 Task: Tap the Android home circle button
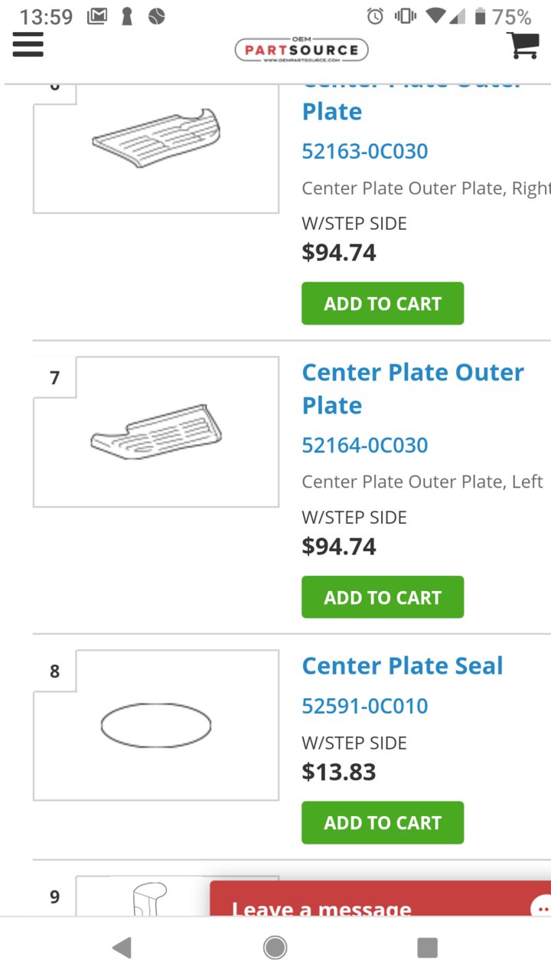pos(275,948)
